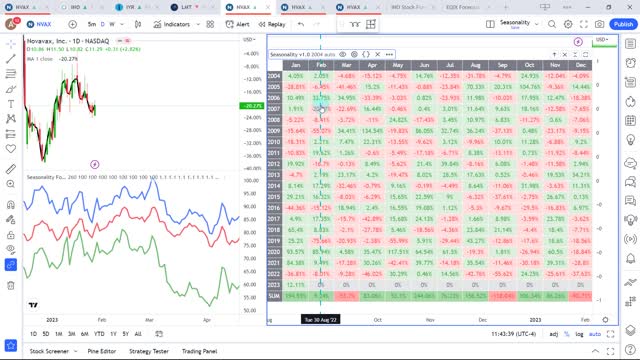This screenshot has width=640, height=360.
Task: Open the Fibonacci retracement tool group
Action: pos(11,74)
